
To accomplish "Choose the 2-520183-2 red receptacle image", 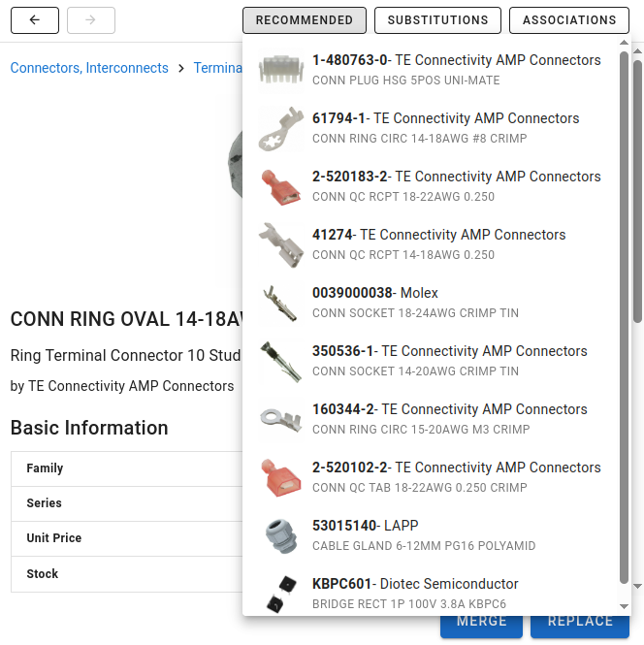I will coord(281,186).
